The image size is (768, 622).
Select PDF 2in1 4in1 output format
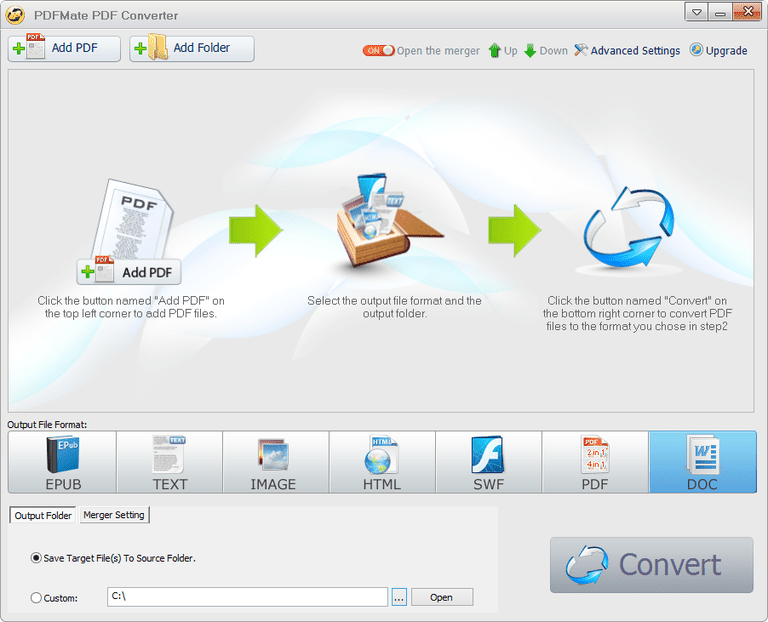click(x=595, y=462)
